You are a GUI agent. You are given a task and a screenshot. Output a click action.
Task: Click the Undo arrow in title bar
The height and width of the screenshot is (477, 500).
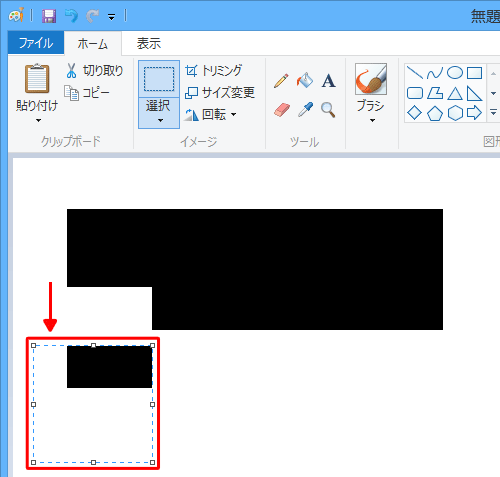[71, 16]
